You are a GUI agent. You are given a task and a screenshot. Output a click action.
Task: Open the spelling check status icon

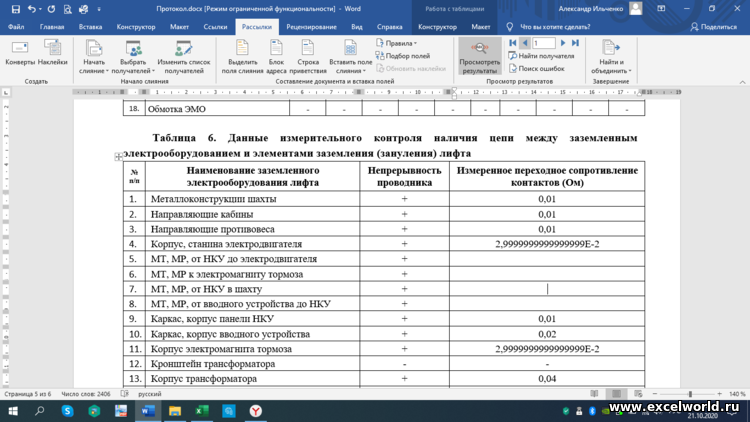tap(125, 394)
